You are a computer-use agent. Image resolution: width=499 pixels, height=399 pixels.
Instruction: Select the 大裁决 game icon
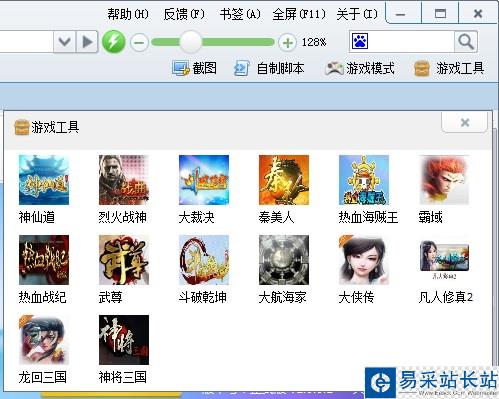pos(204,180)
